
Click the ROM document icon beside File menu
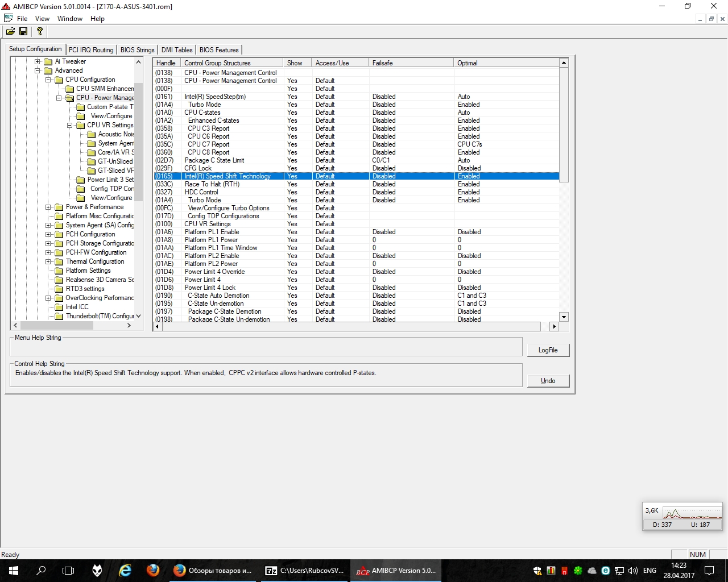(x=9, y=18)
